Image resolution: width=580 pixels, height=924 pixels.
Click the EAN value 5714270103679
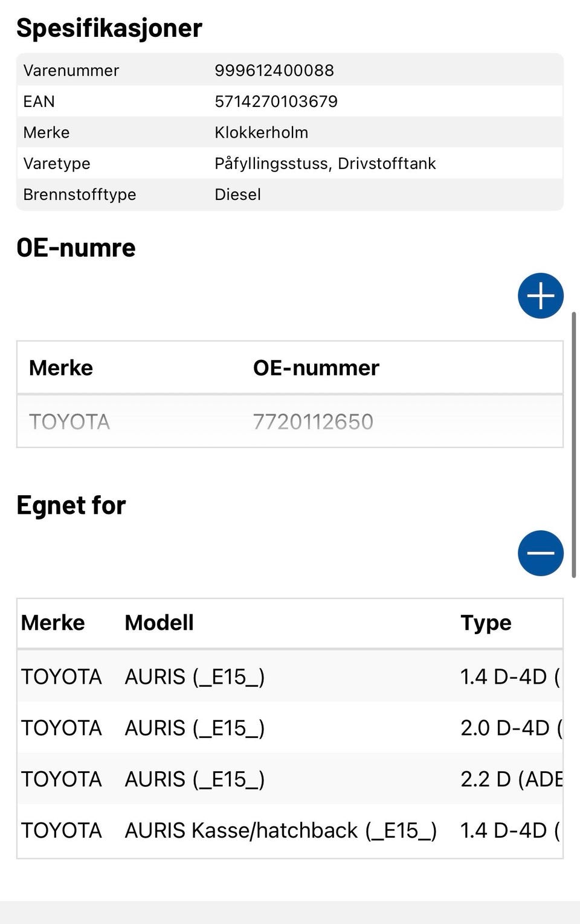tap(276, 101)
